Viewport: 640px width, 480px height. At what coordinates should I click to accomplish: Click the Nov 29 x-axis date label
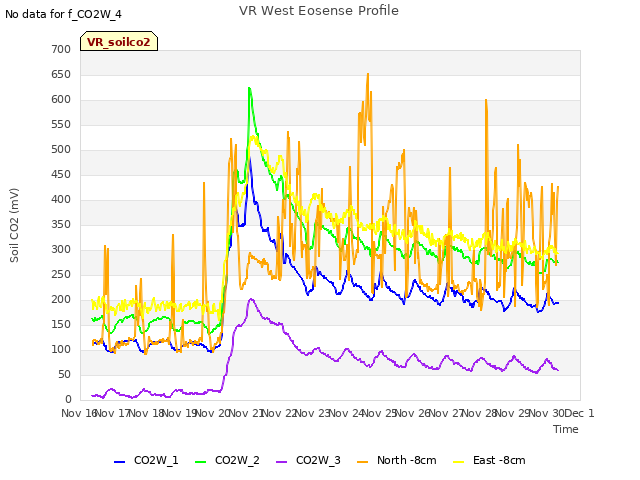tap(514, 413)
